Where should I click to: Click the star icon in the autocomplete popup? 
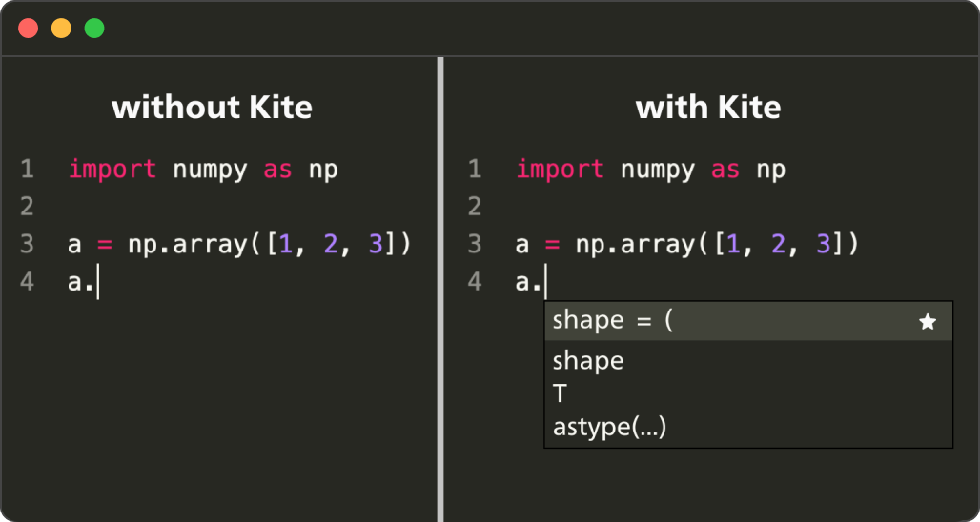928,322
